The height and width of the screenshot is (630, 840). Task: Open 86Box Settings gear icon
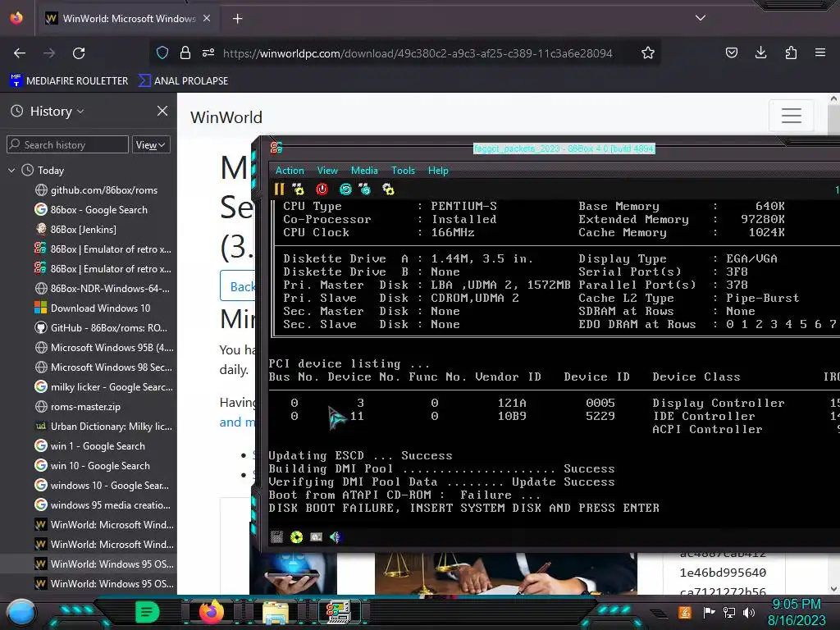coord(388,189)
